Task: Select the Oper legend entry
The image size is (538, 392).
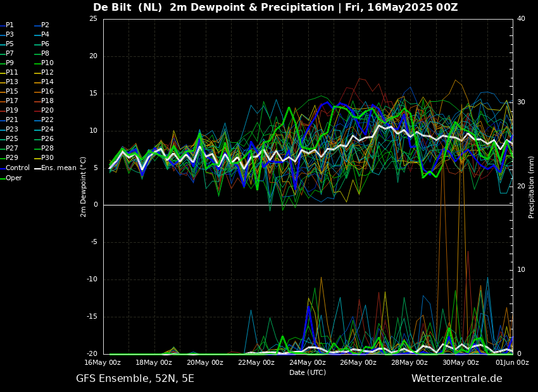Action: click(x=11, y=178)
